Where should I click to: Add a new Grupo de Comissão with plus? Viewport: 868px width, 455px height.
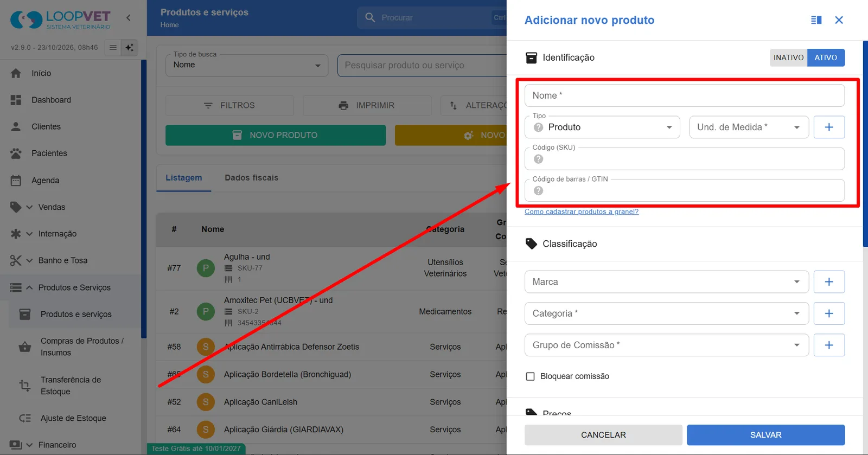click(829, 345)
